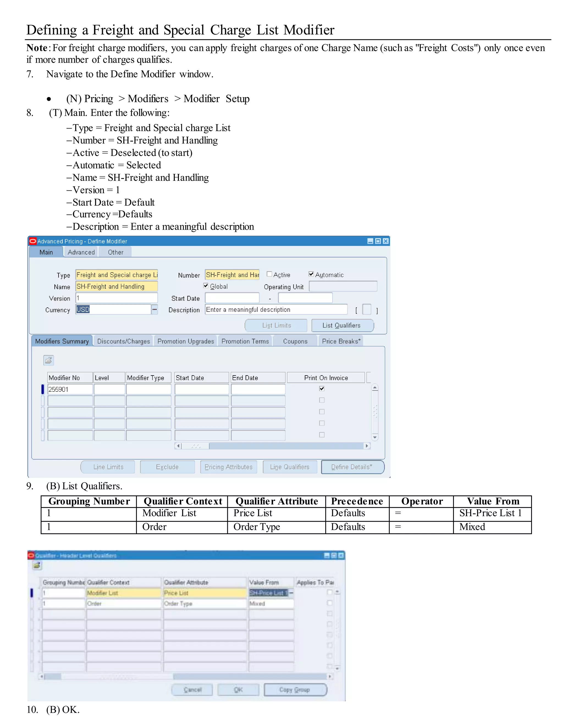Click the modifiers table horizontal scroll right arrow
The image size is (563, 728).
pyautogui.click(x=367, y=446)
